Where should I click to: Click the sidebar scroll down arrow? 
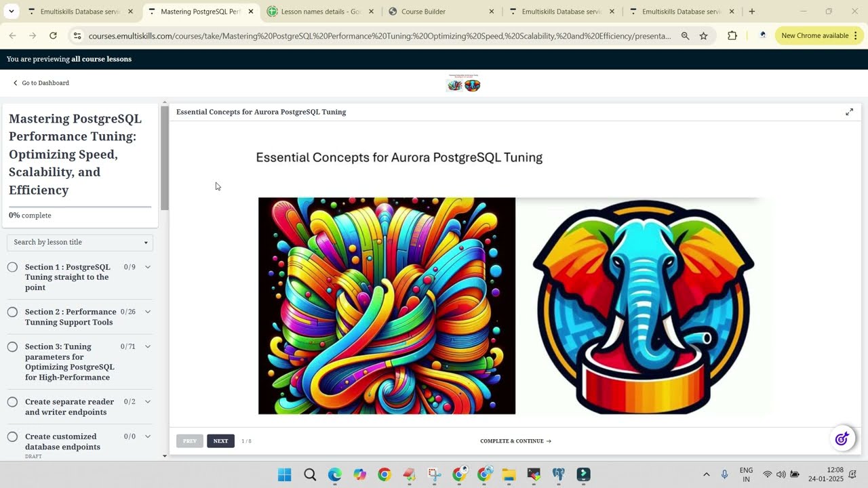pos(164,456)
